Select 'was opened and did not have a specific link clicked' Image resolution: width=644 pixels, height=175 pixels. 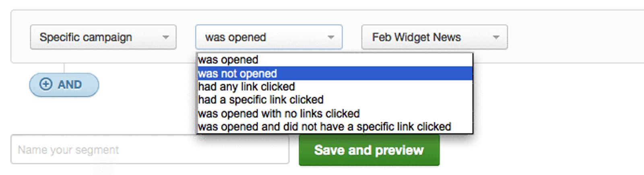(324, 127)
